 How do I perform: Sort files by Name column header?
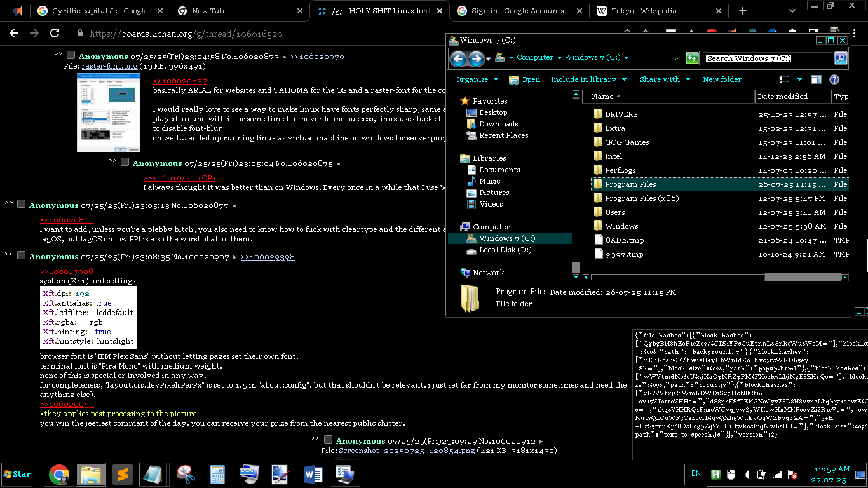[x=668, y=97]
